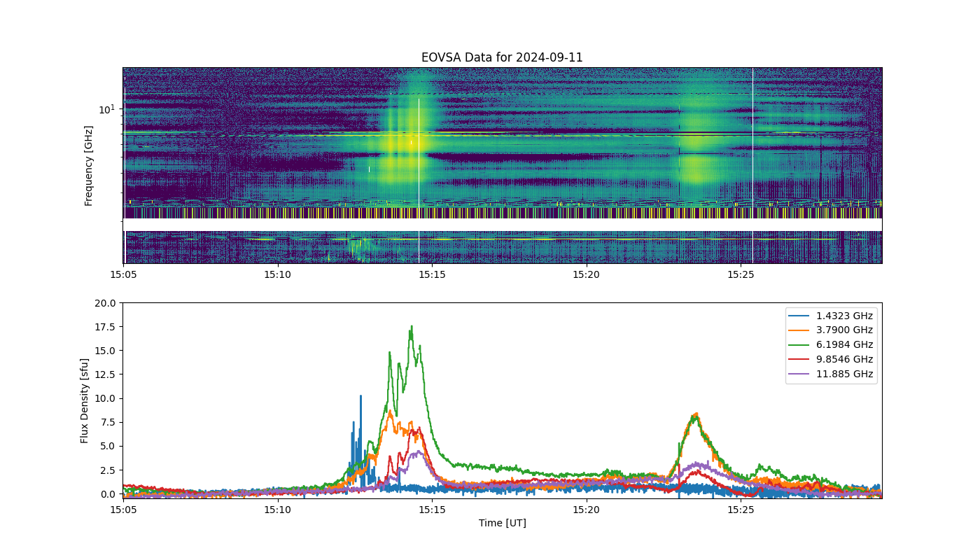Click the 15:20 tick label under the flux plot
The width and height of the screenshot is (980, 560).
(x=587, y=510)
